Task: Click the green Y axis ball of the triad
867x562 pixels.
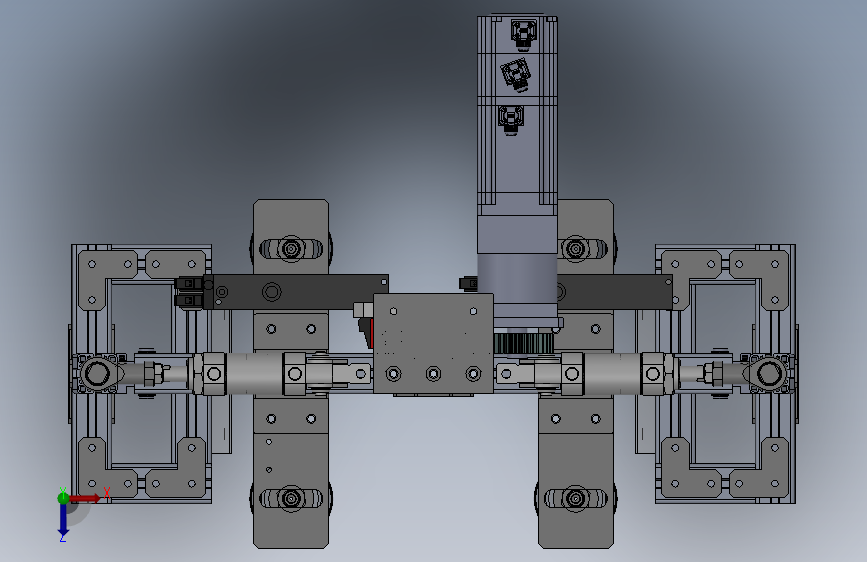Action: pyautogui.click(x=64, y=498)
